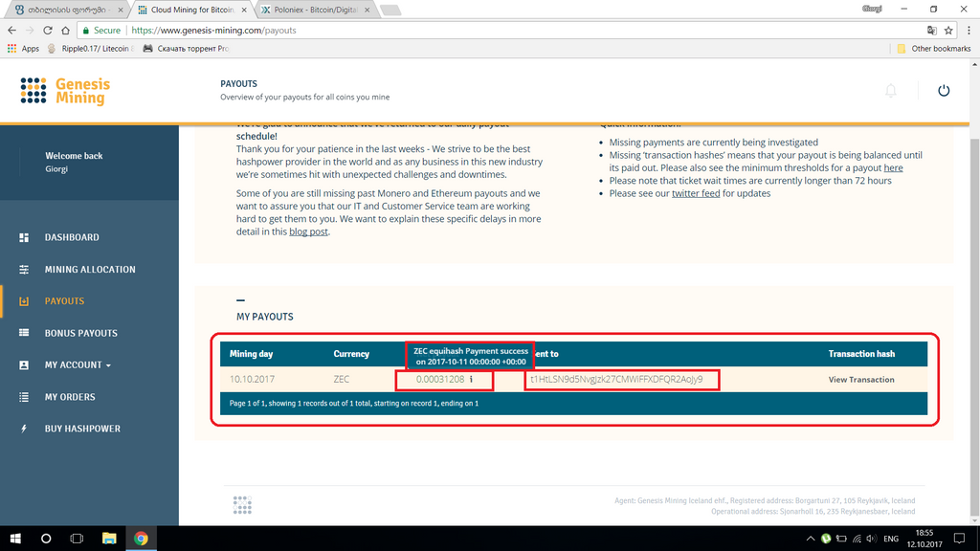
Task: Click the ZEC currency cell
Action: (343, 379)
